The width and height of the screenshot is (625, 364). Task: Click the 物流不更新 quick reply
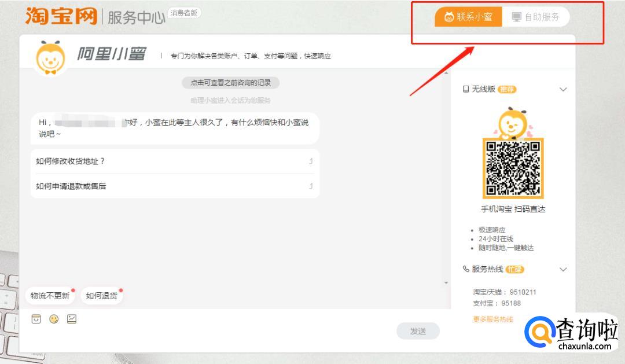pyautogui.click(x=50, y=296)
